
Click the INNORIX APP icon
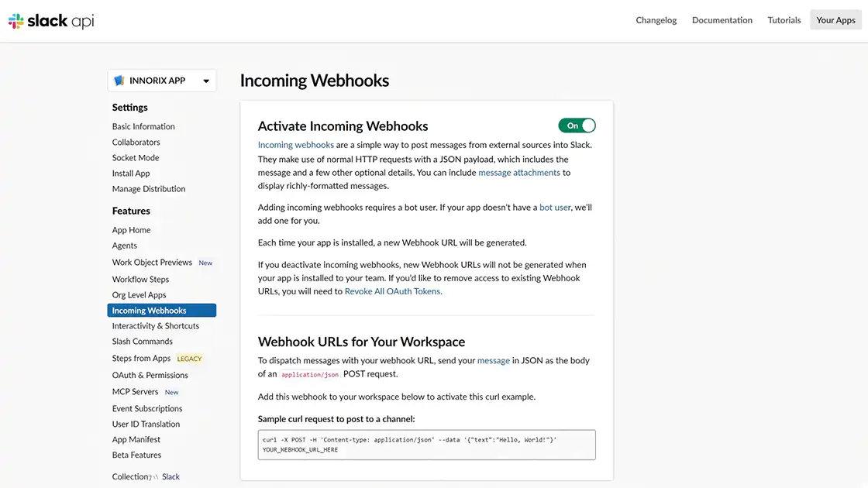119,81
